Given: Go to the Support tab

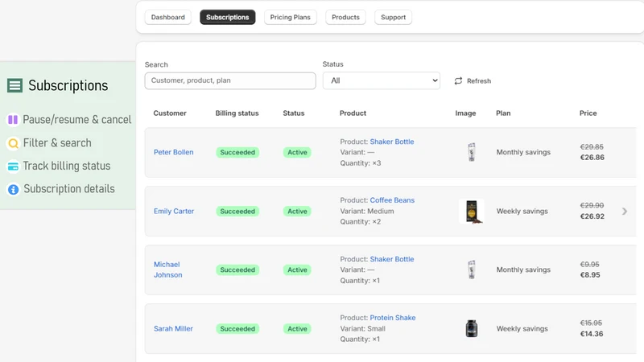Looking at the screenshot, I should 393,17.
